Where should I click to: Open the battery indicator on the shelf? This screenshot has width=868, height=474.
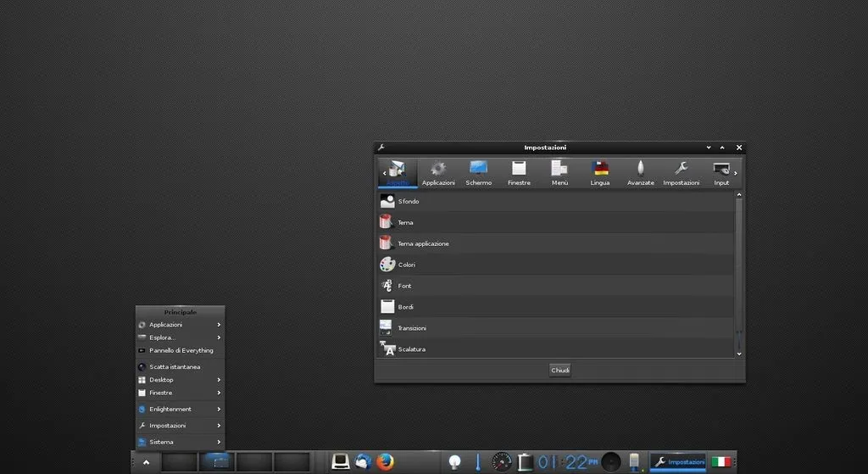[x=525, y=462]
